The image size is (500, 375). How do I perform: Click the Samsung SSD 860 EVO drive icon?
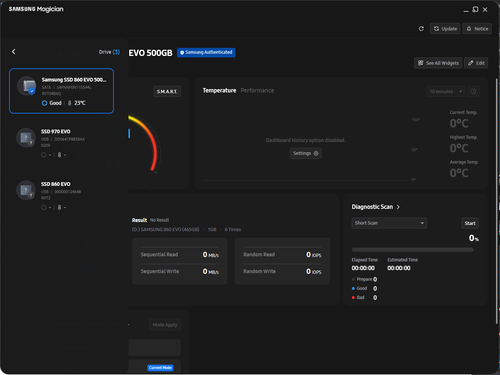[x=27, y=86]
